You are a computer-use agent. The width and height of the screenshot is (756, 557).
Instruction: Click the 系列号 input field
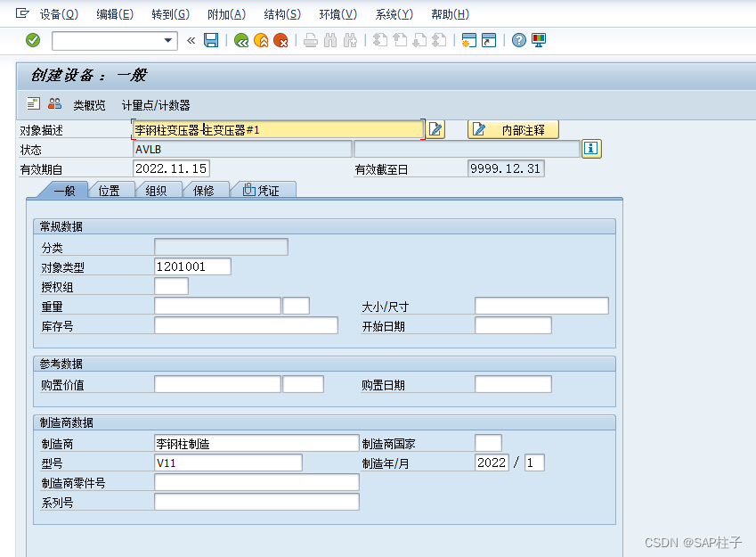[x=256, y=502]
